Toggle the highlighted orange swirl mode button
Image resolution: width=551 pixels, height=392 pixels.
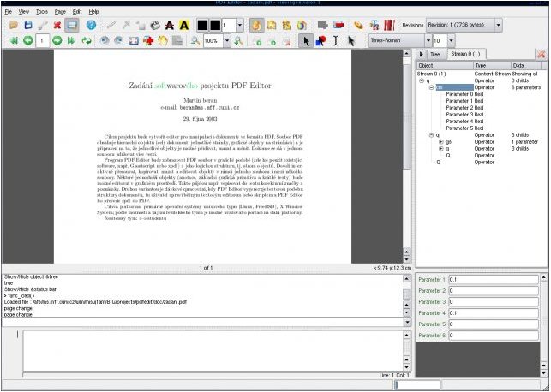[256, 25]
